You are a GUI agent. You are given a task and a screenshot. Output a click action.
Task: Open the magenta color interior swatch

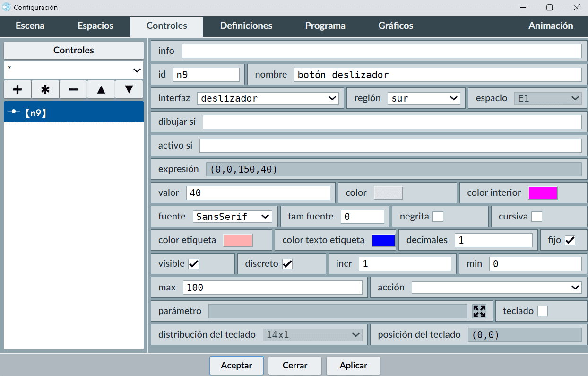pos(543,193)
